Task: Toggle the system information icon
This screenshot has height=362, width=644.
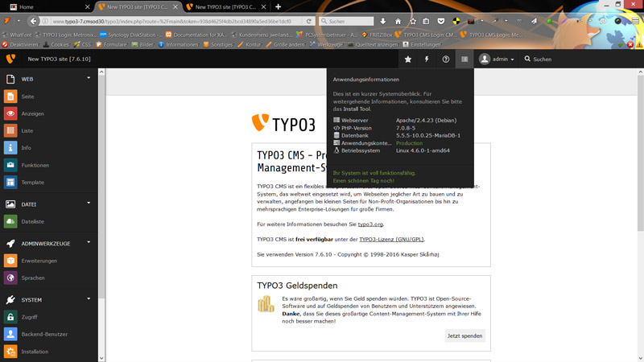Action: [464, 59]
